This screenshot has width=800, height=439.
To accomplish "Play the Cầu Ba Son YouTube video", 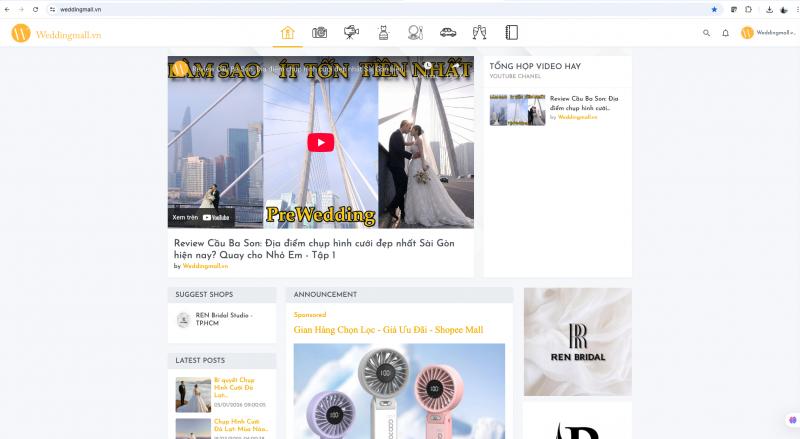I will point(320,142).
